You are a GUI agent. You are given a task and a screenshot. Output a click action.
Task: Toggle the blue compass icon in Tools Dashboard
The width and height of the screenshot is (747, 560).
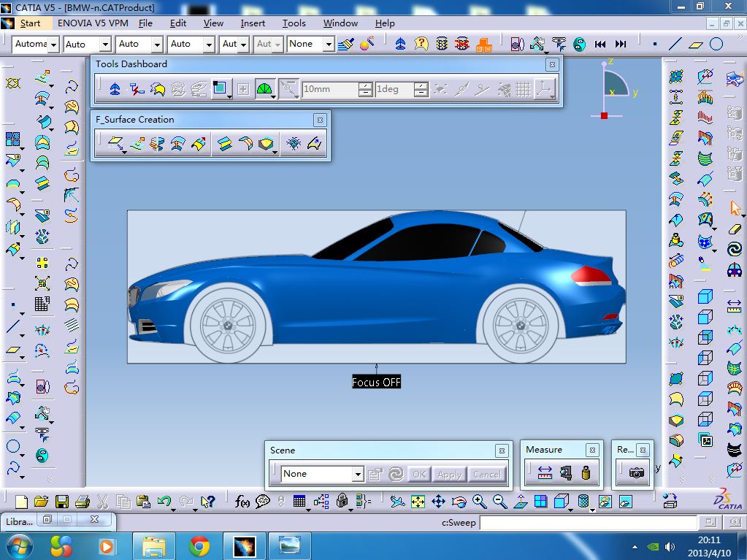pos(115,88)
